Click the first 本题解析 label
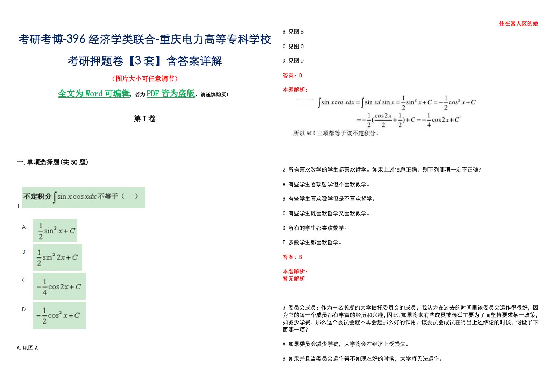555x392 pixels. click(x=295, y=90)
